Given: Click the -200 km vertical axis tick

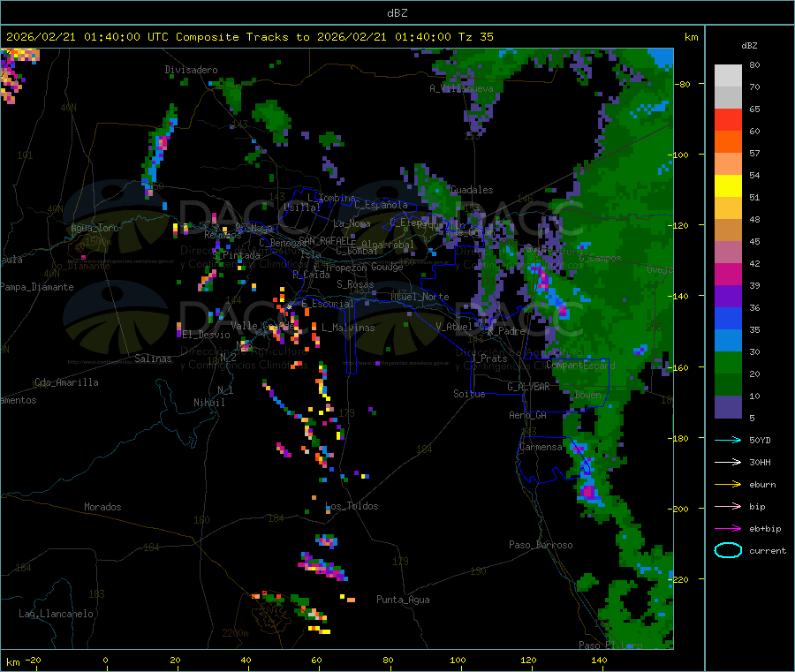Looking at the screenshot, I should (x=680, y=509).
